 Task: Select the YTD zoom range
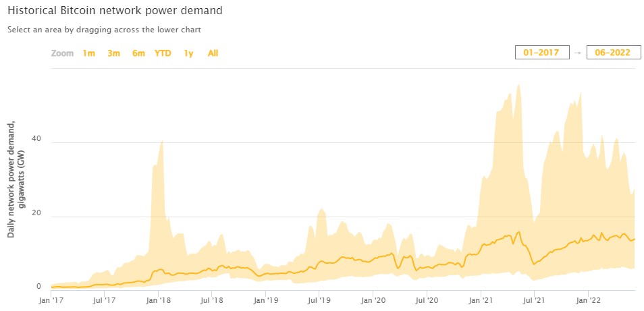coord(163,53)
